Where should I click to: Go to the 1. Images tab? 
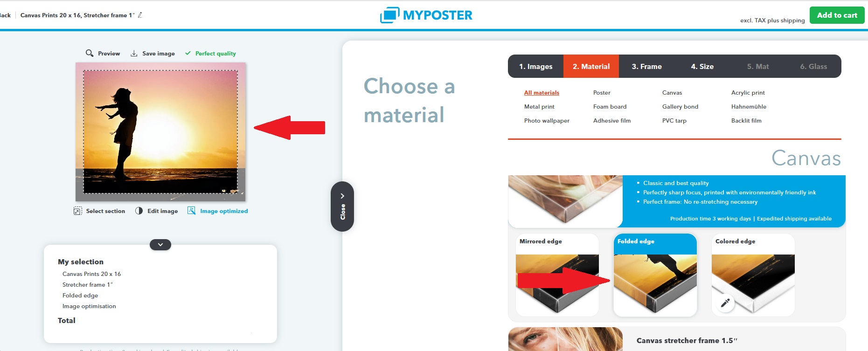[x=535, y=66]
